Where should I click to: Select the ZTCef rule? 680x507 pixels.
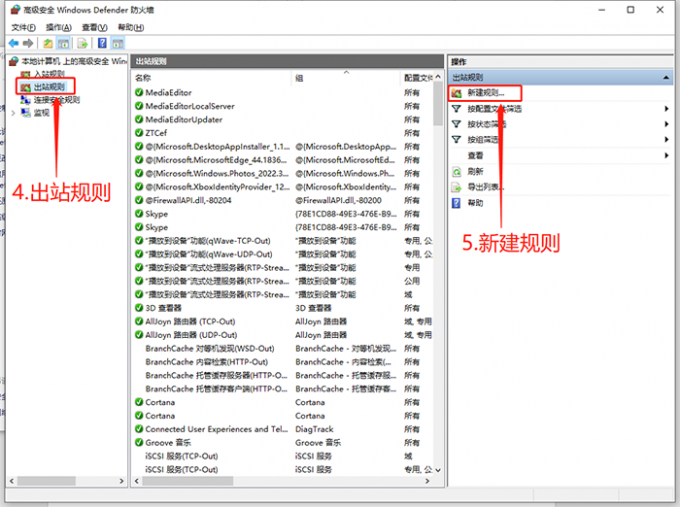click(156, 133)
